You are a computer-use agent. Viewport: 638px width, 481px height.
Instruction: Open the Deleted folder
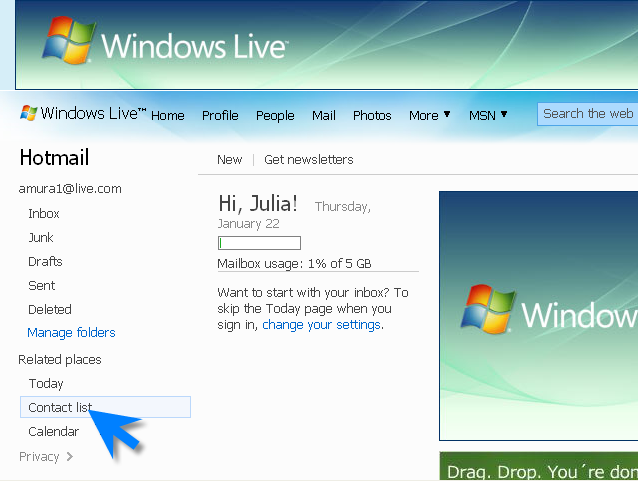[50, 310]
